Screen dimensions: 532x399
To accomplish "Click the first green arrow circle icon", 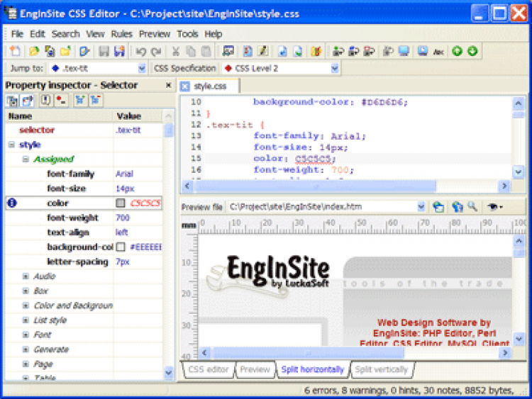I will tap(457, 51).
